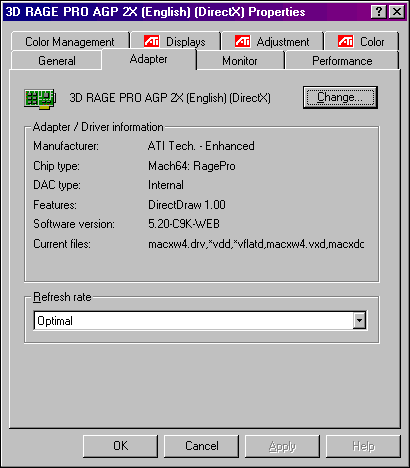Click the DirectDraw 1.00 features value
Image resolution: width=410 pixels, height=468 pixels.
(x=187, y=205)
